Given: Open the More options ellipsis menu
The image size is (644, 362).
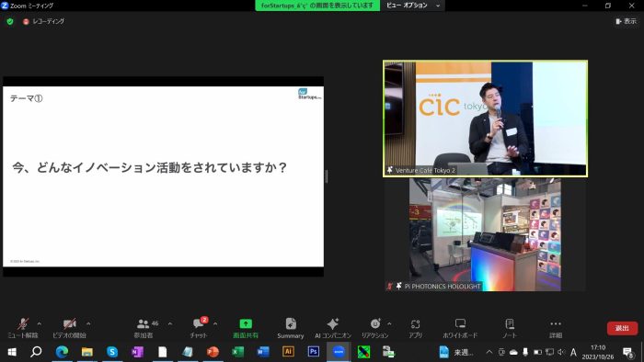Looking at the screenshot, I should 556,328.
